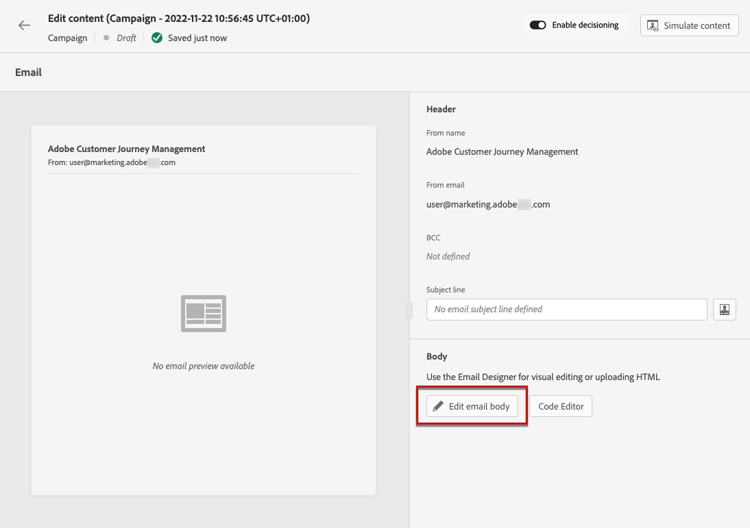750x528 pixels.
Task: Click the panel divider handle
Action: tap(409, 310)
